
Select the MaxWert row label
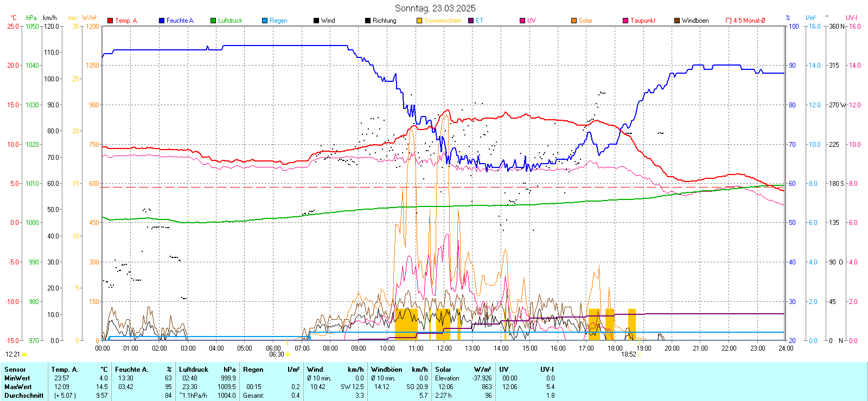tap(18, 387)
